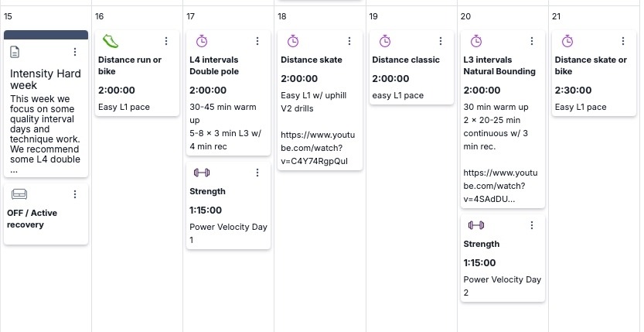
Task: Click stopwatch icon on L4 intervals workout
Action: pyautogui.click(x=201, y=41)
